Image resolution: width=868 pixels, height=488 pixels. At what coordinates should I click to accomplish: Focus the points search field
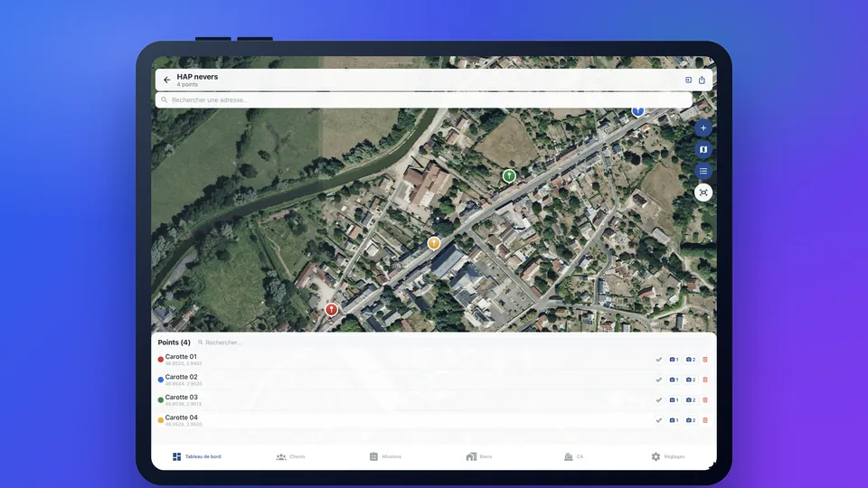[x=223, y=343]
